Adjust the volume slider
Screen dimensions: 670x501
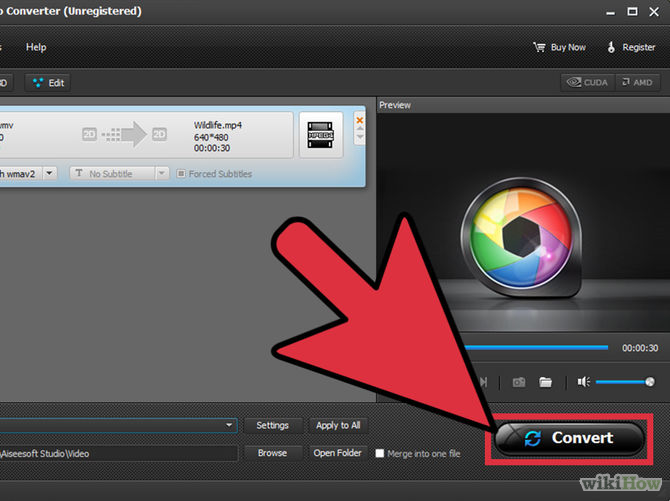[625, 382]
